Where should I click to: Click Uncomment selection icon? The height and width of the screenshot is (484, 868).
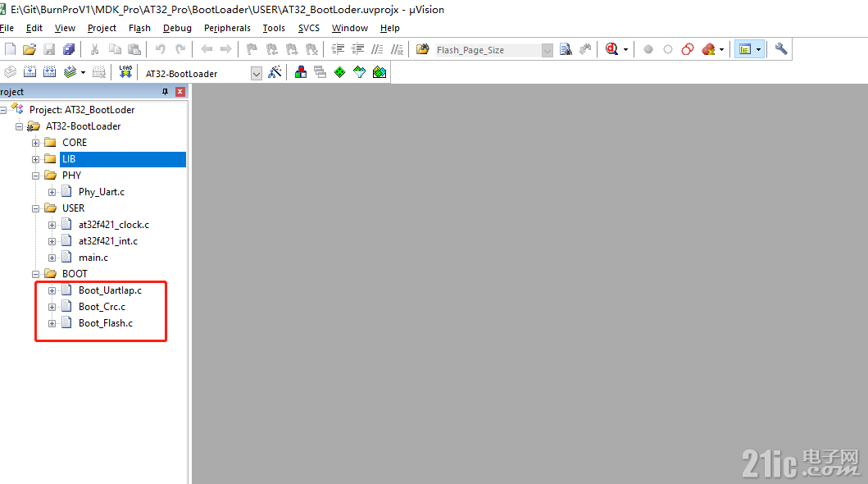coord(397,50)
